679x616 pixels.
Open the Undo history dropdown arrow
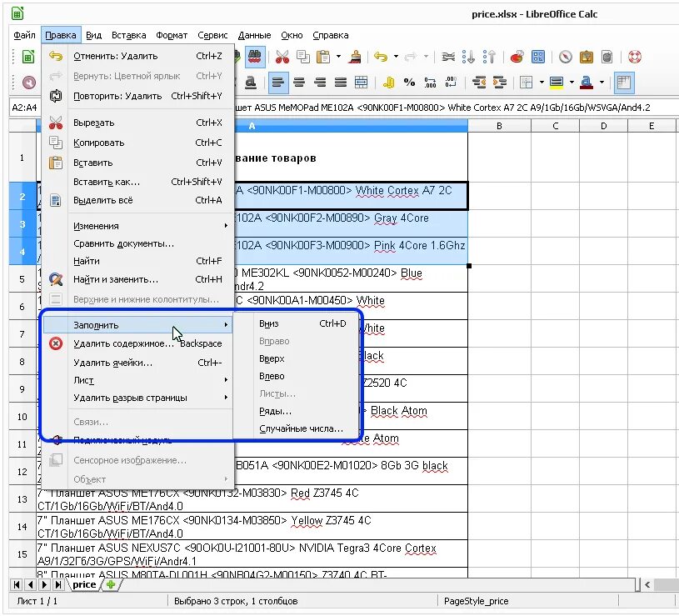pyautogui.click(x=396, y=57)
